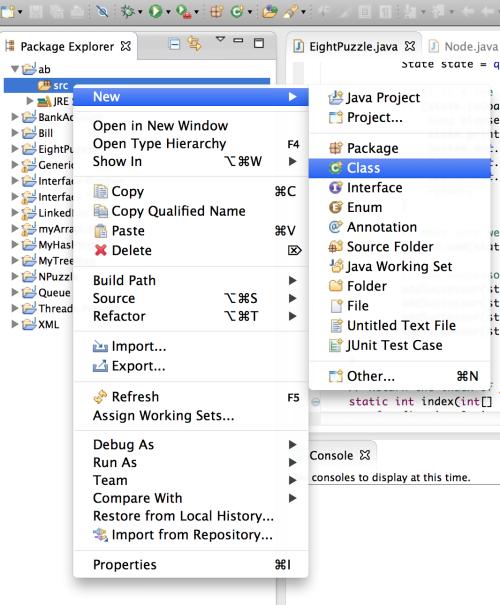Expand the XML project in the tree

click(x=15, y=324)
